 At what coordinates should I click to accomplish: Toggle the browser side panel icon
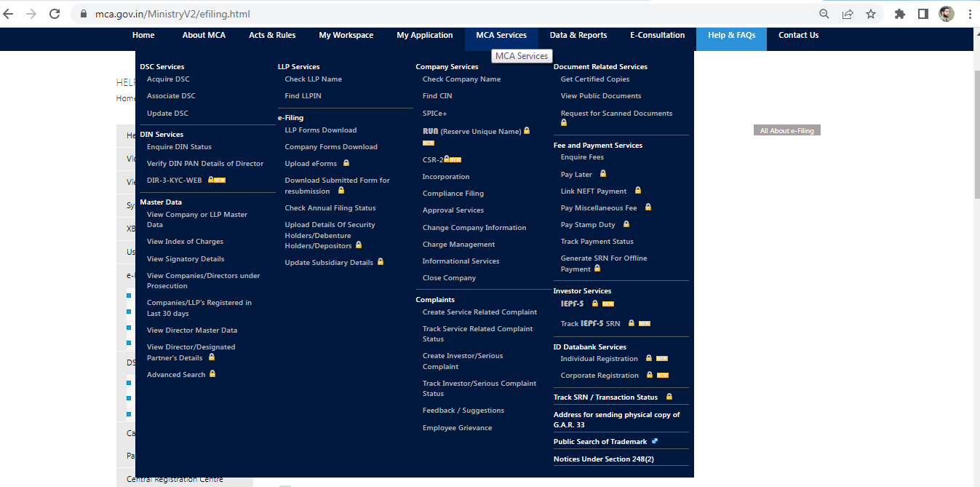pyautogui.click(x=923, y=14)
